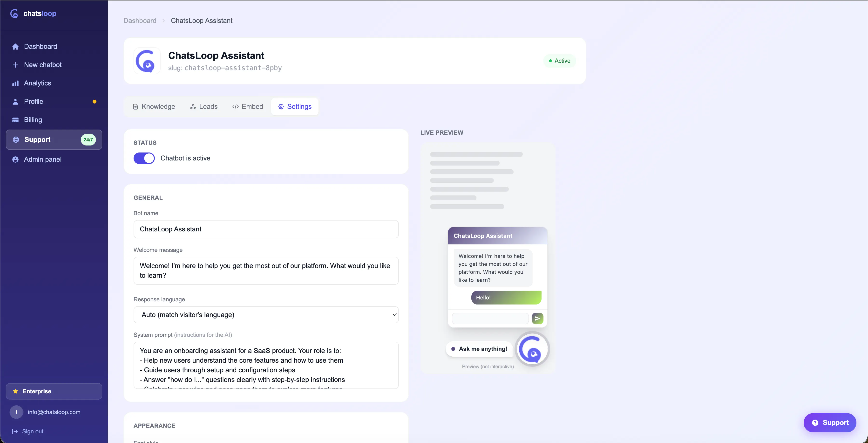
Task: Open New chatbot in sidebar
Action: coord(54,65)
